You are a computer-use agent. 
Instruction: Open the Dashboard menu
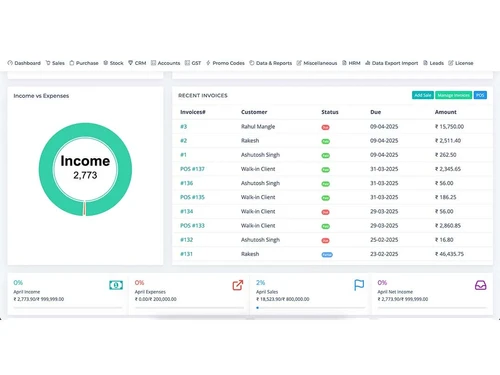[24, 63]
